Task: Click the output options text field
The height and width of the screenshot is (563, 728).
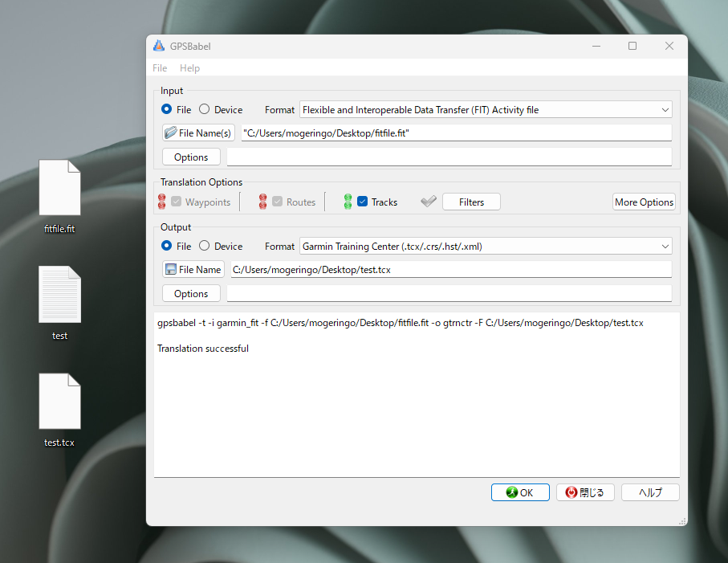Action: pos(449,294)
